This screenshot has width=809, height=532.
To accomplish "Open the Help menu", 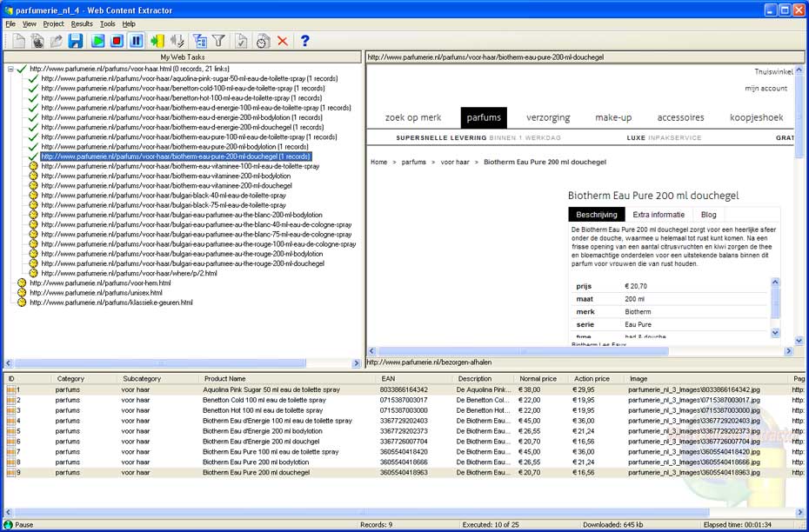I will (x=129, y=23).
